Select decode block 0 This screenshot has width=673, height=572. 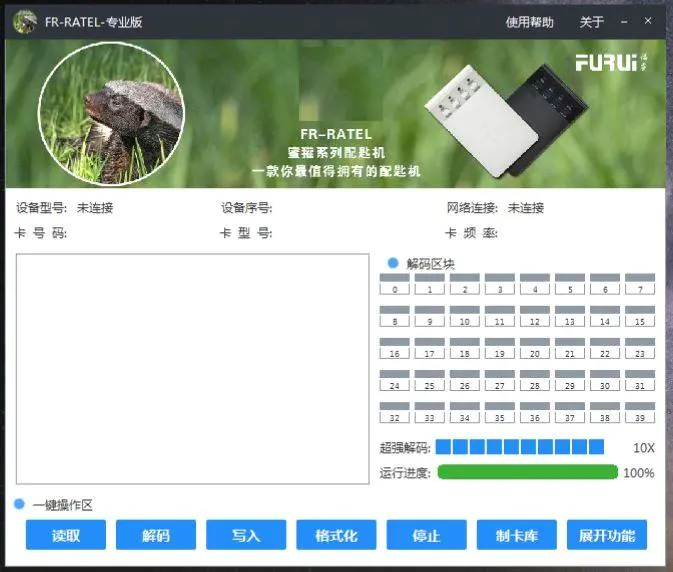[394, 284]
